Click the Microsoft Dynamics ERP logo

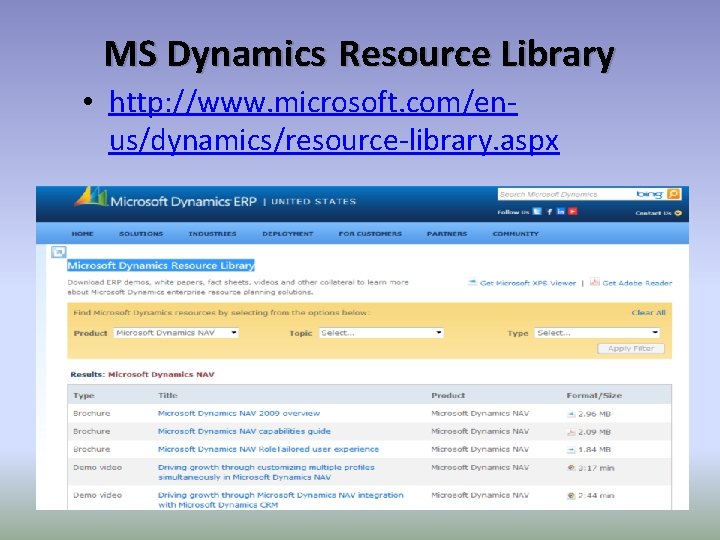pyautogui.click(x=165, y=198)
